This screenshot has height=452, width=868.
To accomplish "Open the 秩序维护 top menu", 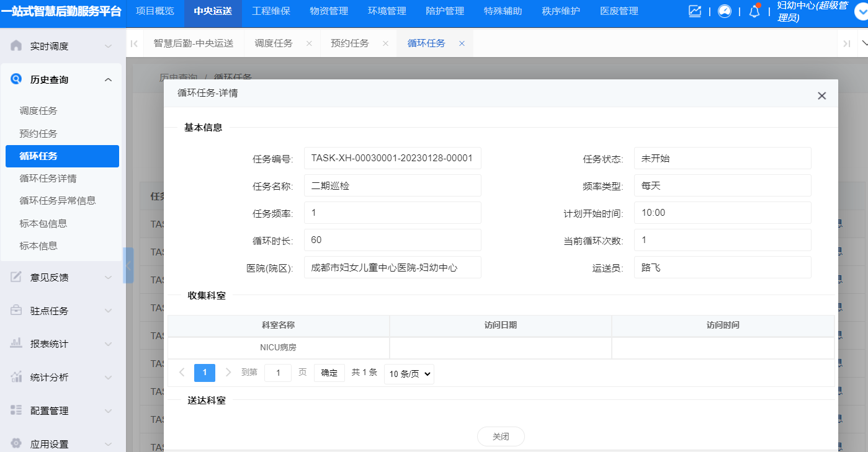I will tap(561, 11).
